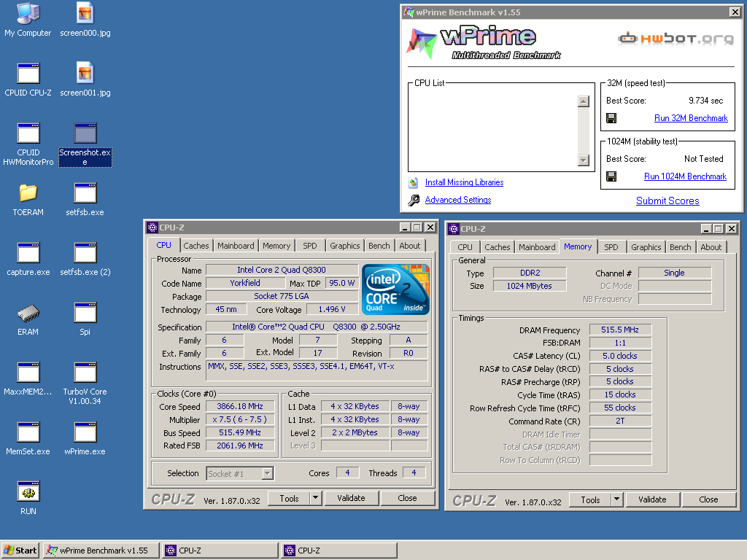Click CPU List scrollbar up arrow

point(584,101)
